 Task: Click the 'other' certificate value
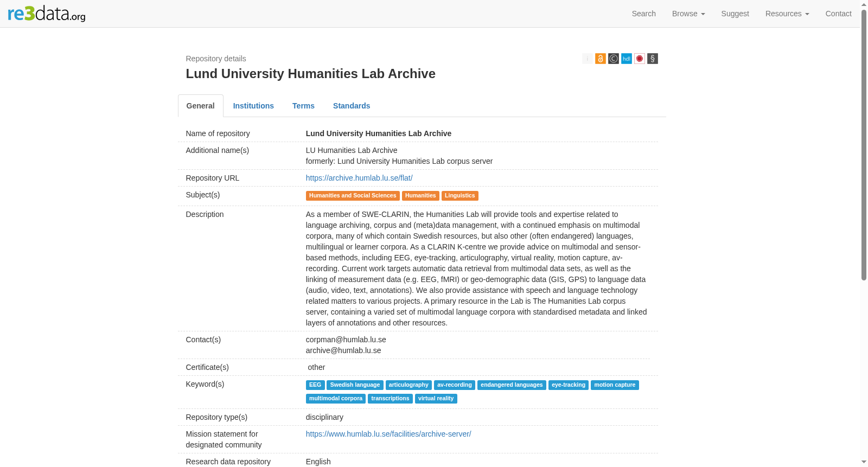(316, 367)
